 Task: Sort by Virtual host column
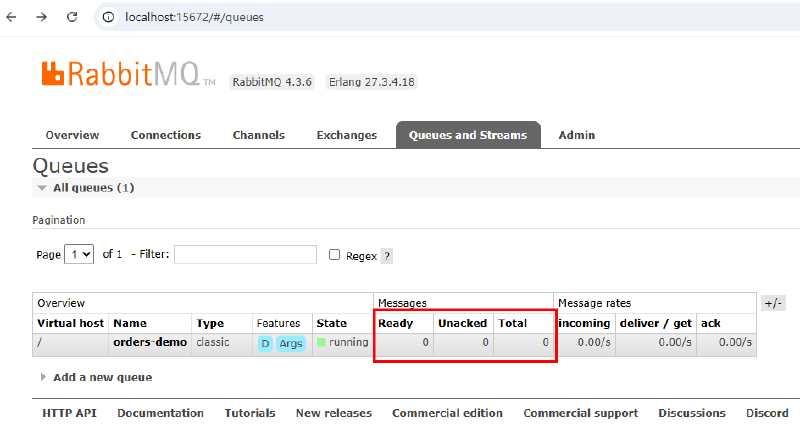pos(70,323)
